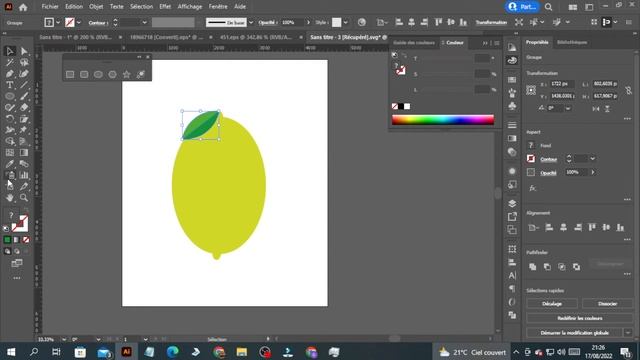This screenshot has height=360, width=640.
Task: Click the fx effects icon in Aspect section
Action: coord(532,188)
